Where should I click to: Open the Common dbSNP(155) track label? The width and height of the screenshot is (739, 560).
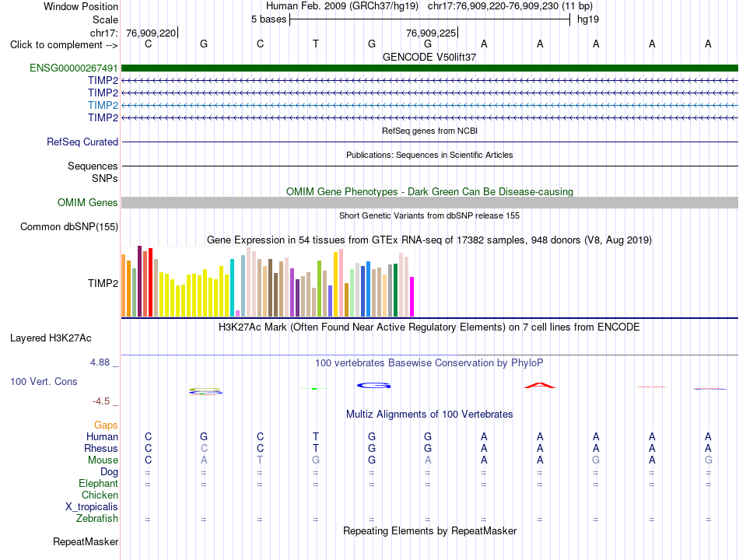tap(69, 227)
